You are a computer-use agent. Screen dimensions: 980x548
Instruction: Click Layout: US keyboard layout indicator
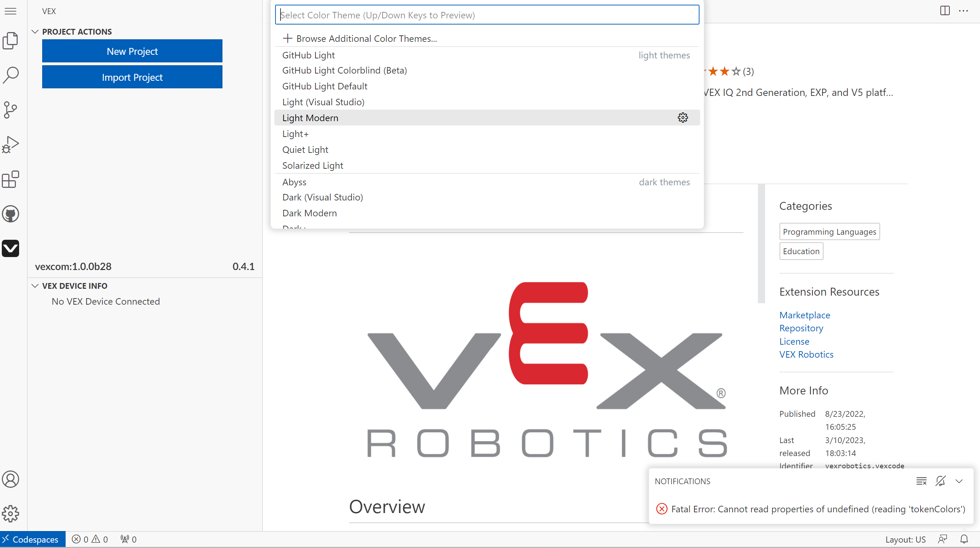coord(905,539)
